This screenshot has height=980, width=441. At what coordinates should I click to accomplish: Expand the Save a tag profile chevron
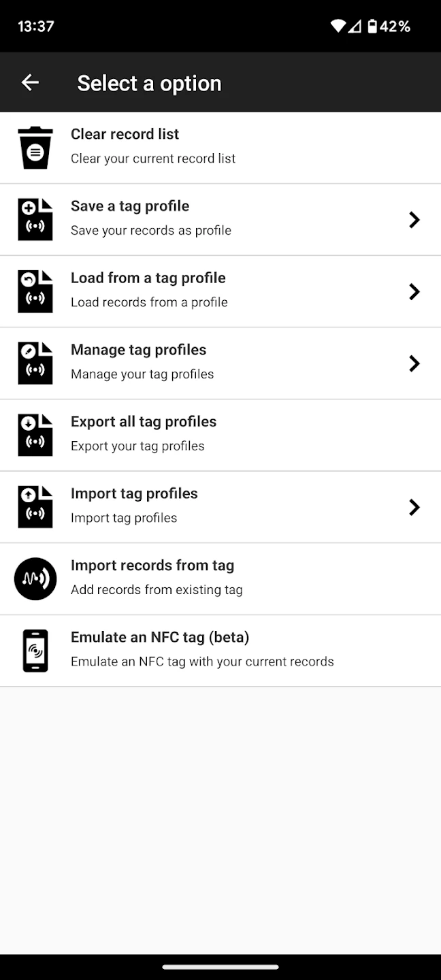(x=414, y=219)
